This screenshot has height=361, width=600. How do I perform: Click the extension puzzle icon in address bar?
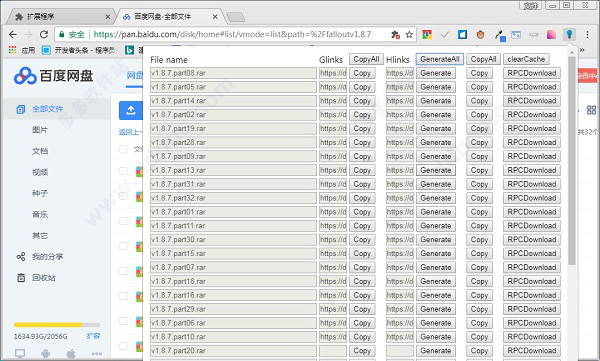[395, 35]
